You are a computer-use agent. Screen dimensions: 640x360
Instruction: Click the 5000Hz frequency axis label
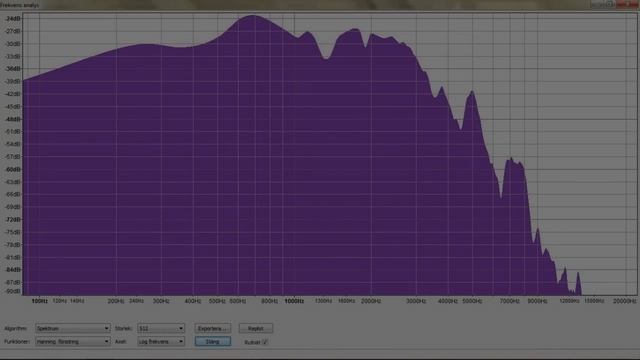[x=472, y=301]
